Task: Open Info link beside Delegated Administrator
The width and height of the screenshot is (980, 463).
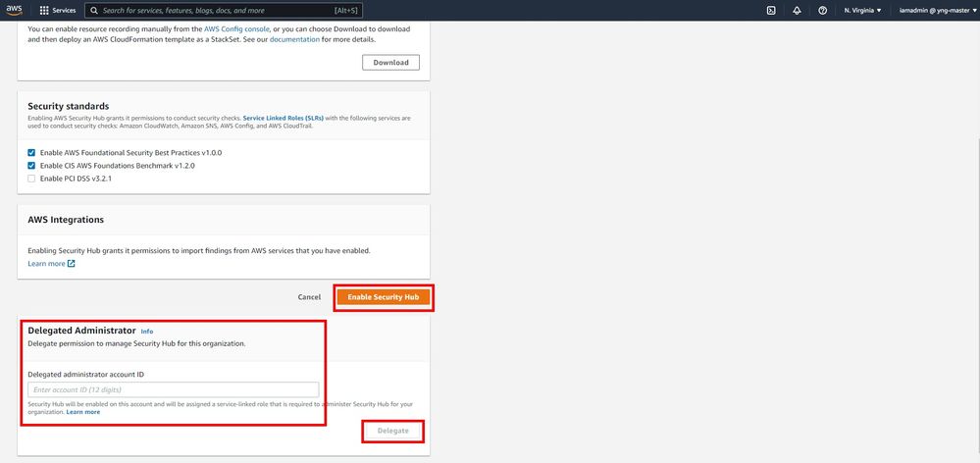Action: [x=147, y=332]
